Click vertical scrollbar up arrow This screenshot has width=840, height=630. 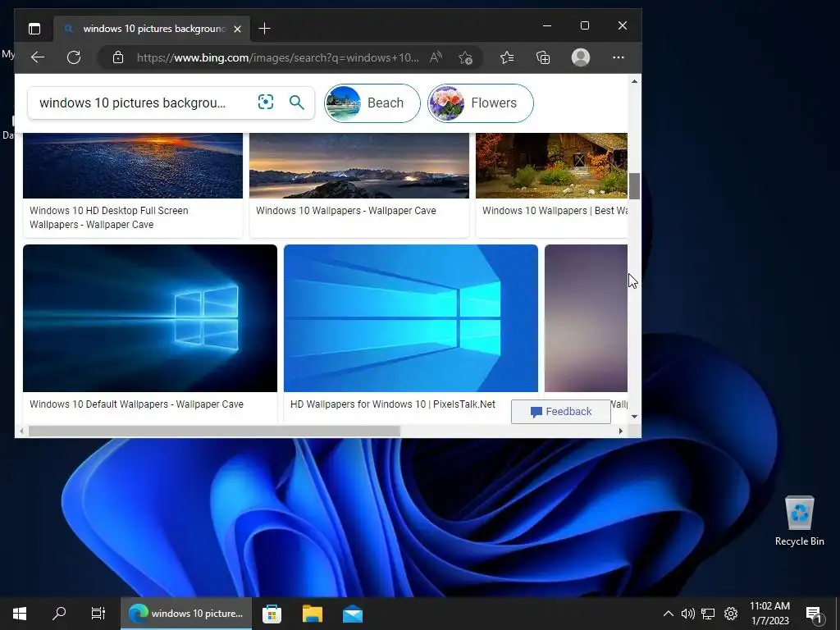[x=634, y=81]
